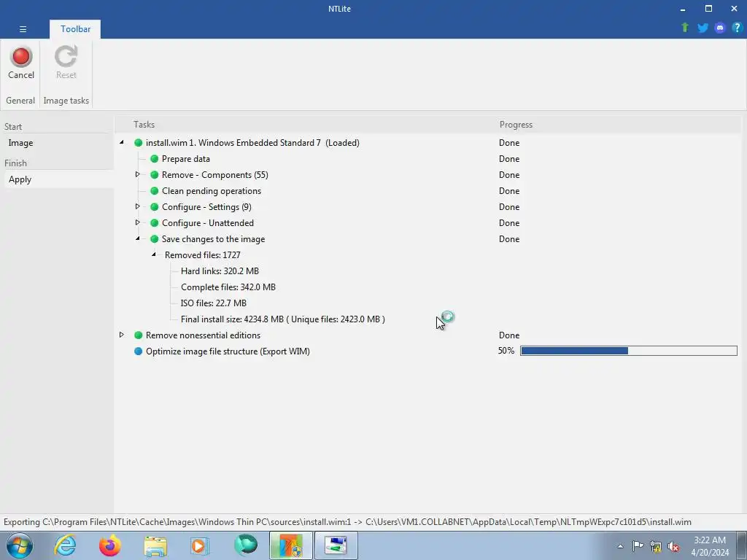Select the Toolbar tab
The height and width of the screenshot is (560, 747).
point(75,29)
